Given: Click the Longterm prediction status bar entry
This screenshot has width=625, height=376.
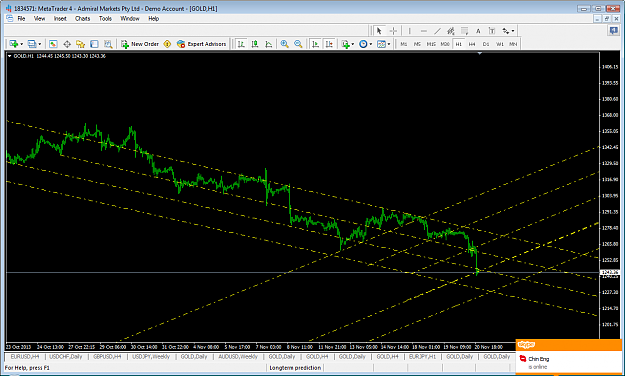Looking at the screenshot, I should 295,368.
